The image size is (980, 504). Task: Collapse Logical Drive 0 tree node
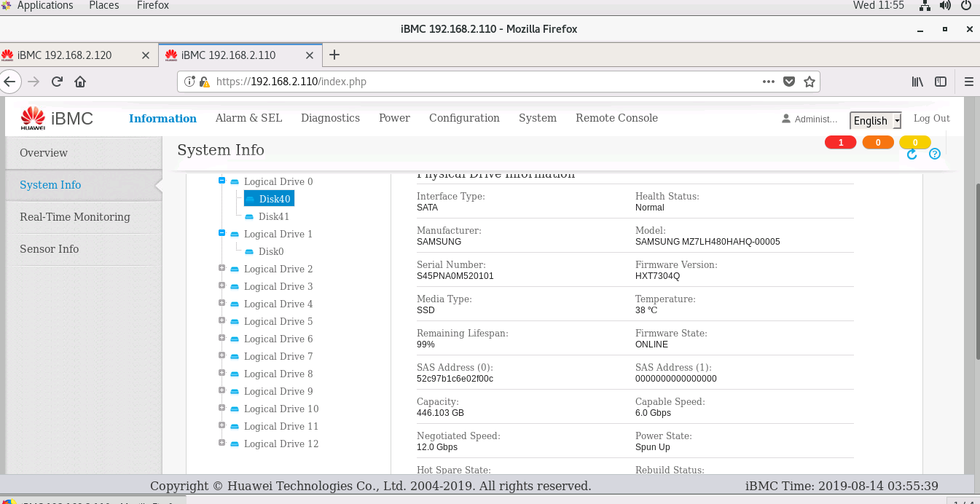tap(222, 181)
